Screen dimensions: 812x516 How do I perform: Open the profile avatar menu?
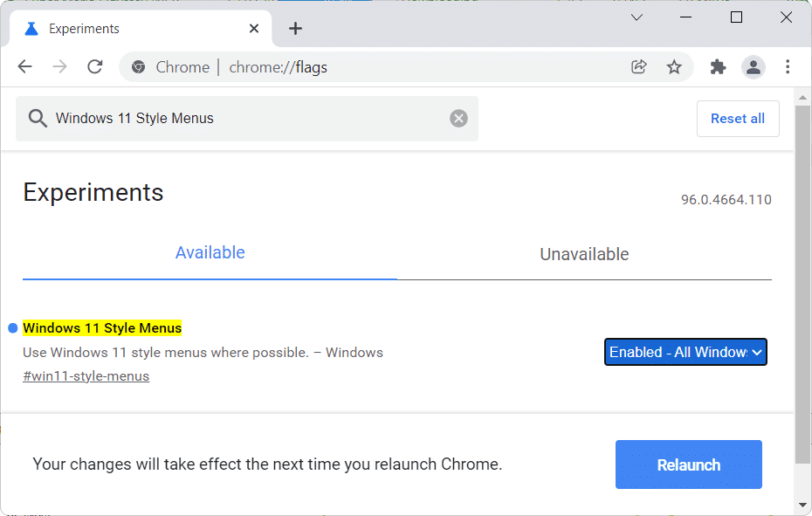tap(754, 67)
